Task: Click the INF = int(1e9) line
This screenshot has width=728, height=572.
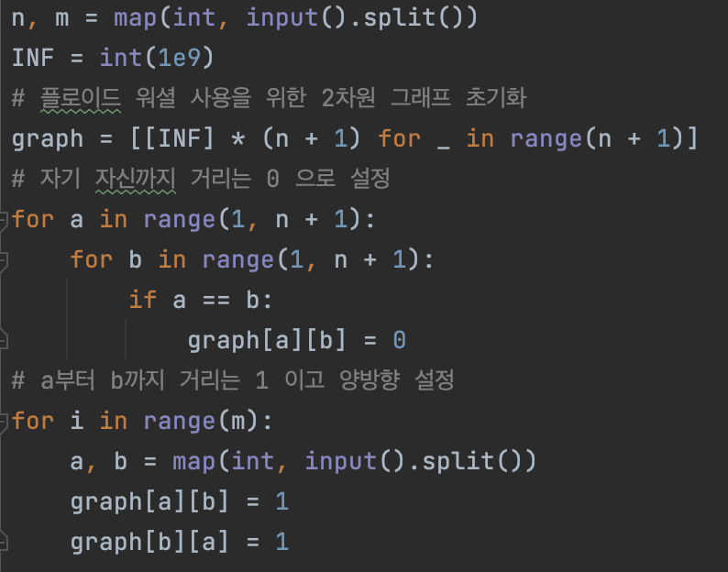Action: [113, 58]
